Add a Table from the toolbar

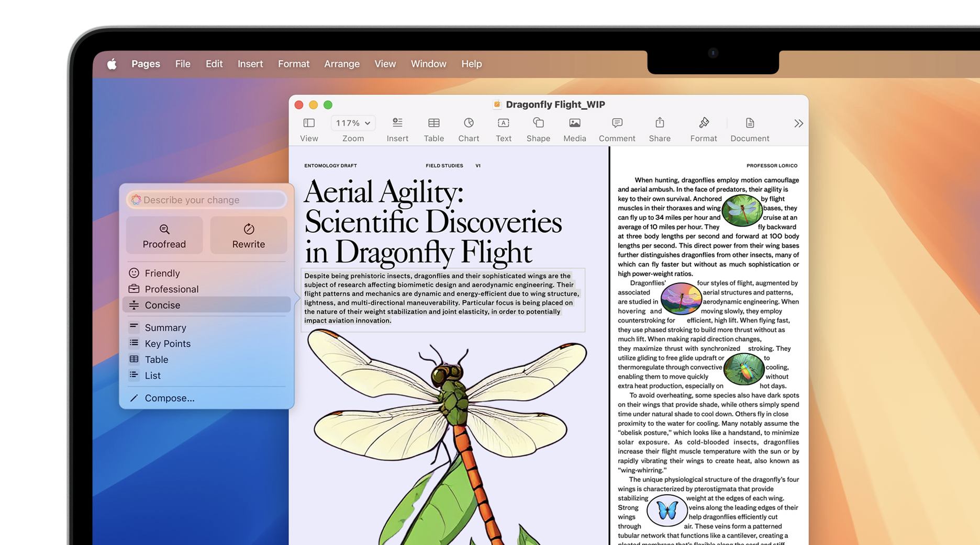pos(433,123)
